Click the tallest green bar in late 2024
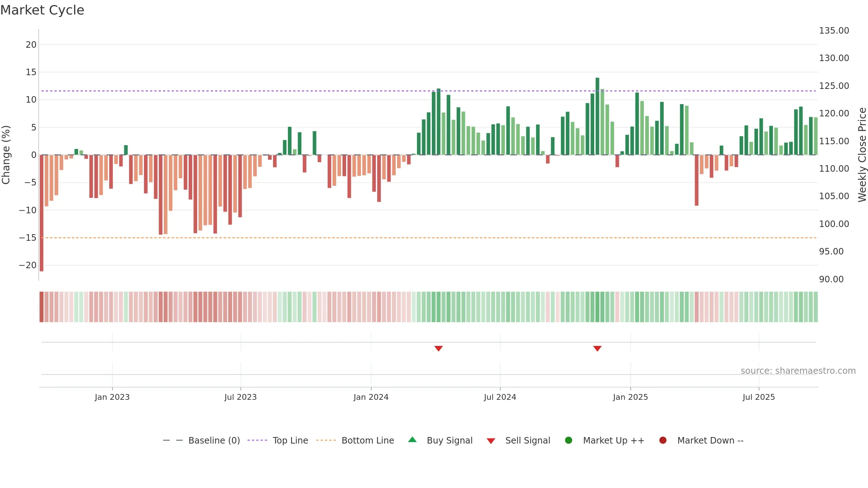The width and height of the screenshot is (868, 488). pos(597,116)
